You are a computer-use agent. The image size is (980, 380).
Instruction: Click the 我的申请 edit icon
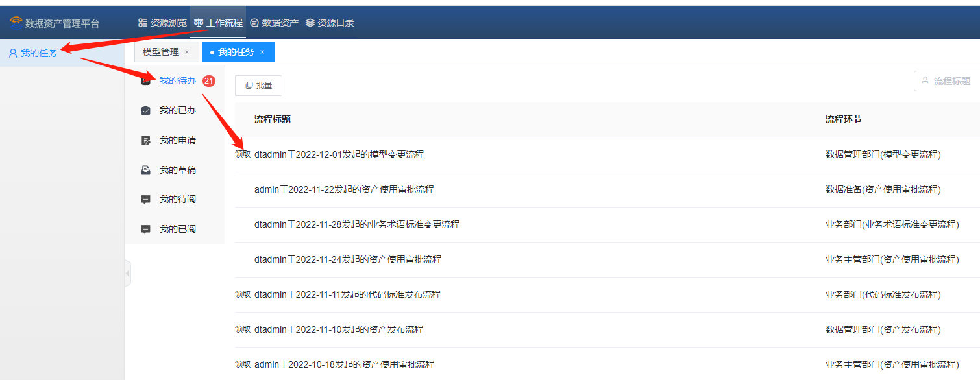click(x=146, y=141)
